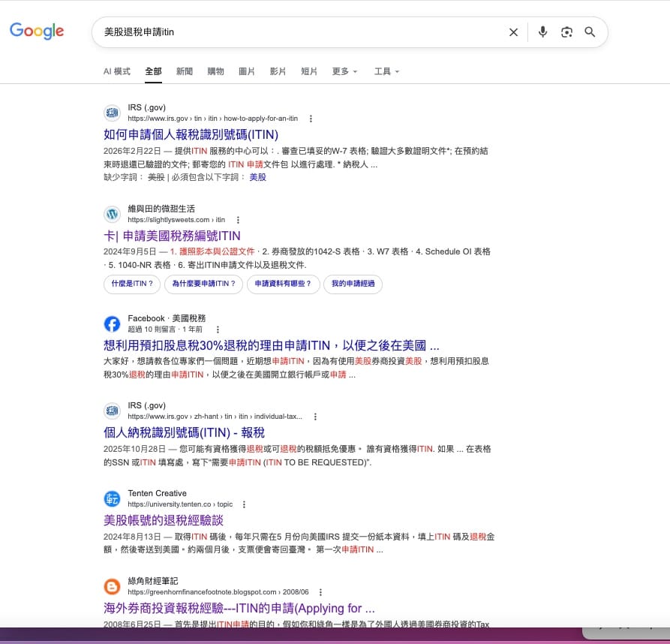Open the 工具 tools dropdown
This screenshot has height=644, width=670.
click(x=386, y=71)
